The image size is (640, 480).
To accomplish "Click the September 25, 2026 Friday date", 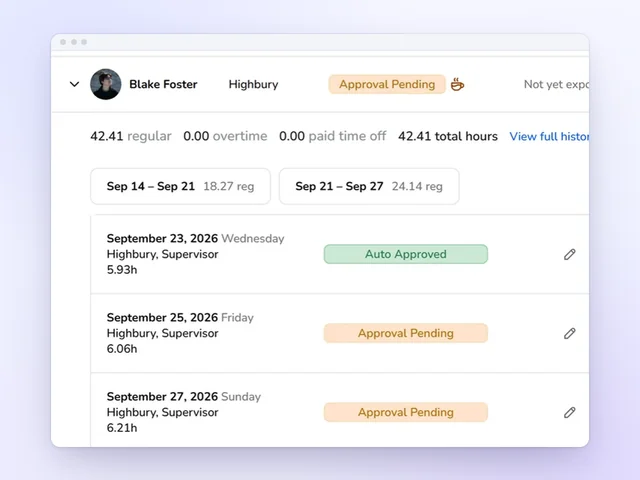I will (180, 318).
